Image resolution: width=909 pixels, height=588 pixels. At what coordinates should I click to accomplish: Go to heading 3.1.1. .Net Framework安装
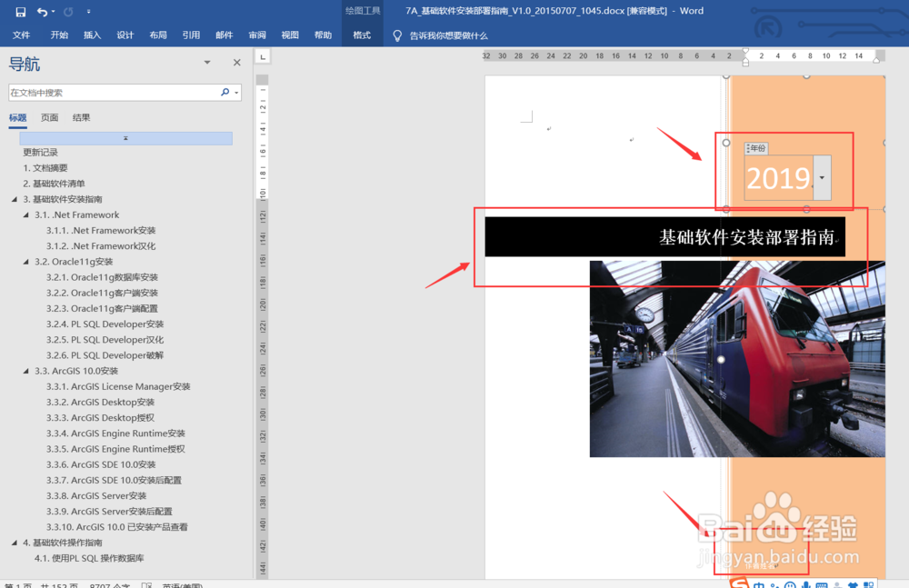point(101,231)
